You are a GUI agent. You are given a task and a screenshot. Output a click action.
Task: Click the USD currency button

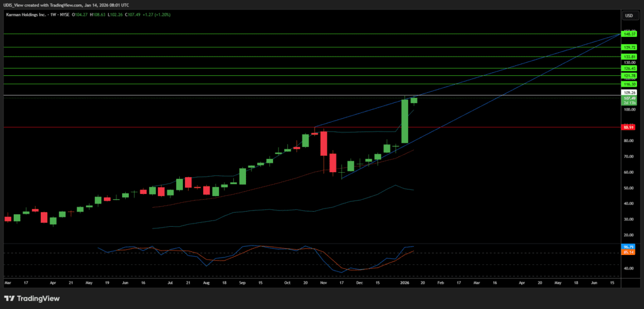point(628,16)
